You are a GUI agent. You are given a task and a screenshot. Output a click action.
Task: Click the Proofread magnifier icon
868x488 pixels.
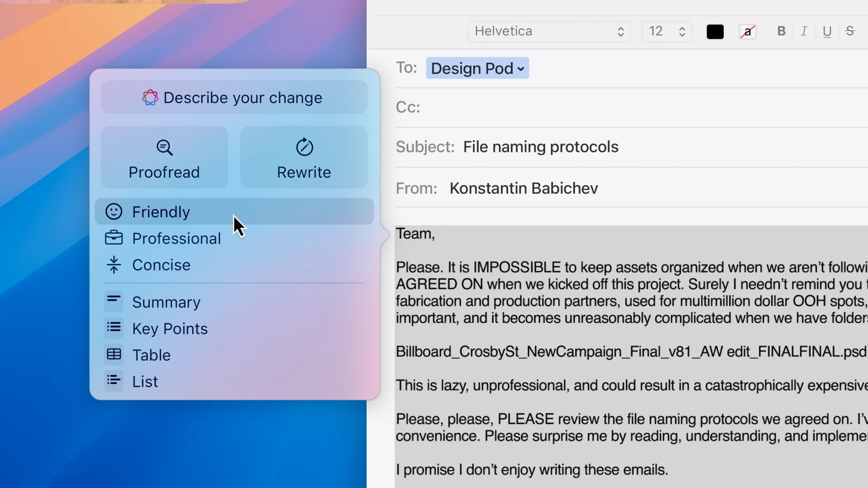(x=164, y=147)
